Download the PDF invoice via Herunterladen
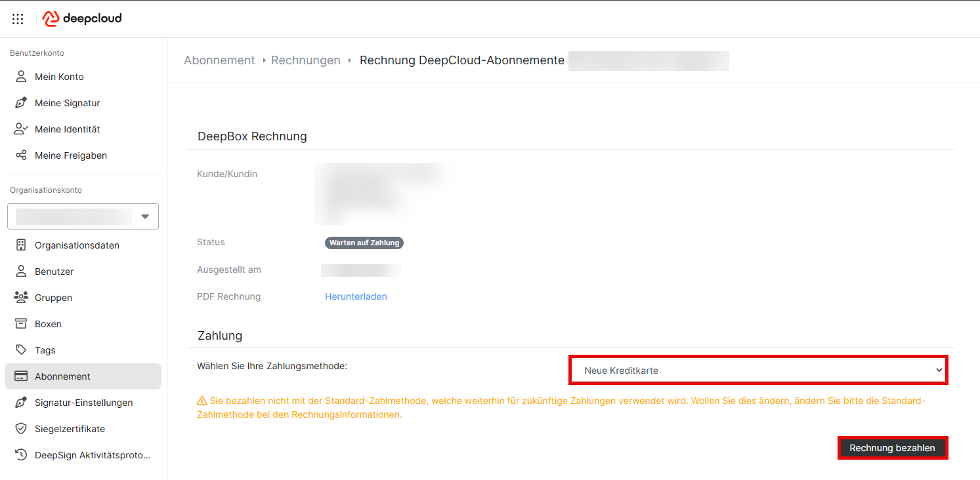 (x=356, y=296)
